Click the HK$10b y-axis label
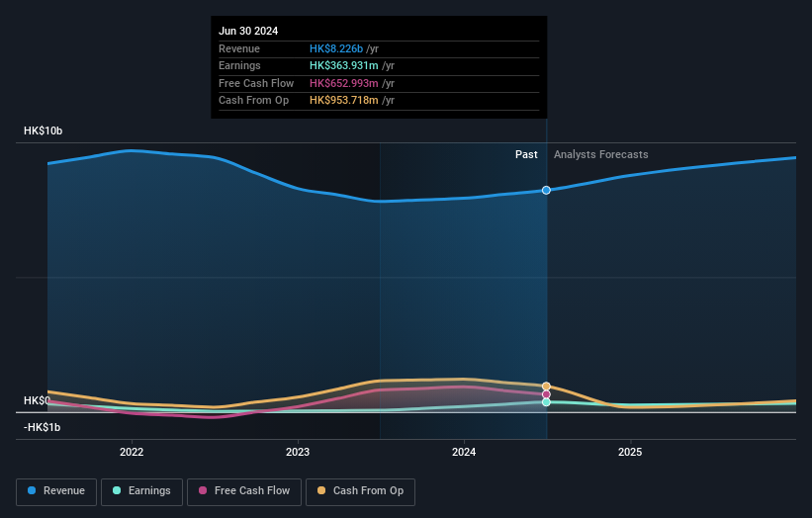Screen dimensions: 812x518 click(43, 130)
